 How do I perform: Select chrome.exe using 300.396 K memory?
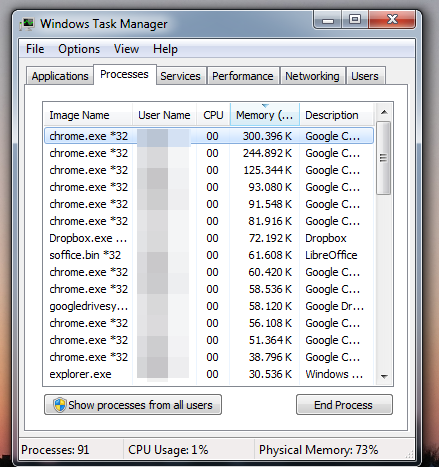tap(209, 136)
